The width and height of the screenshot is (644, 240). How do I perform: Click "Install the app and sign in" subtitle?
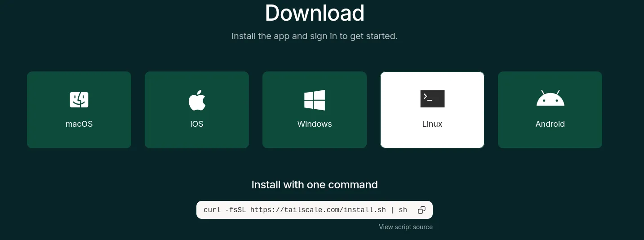coord(315,36)
